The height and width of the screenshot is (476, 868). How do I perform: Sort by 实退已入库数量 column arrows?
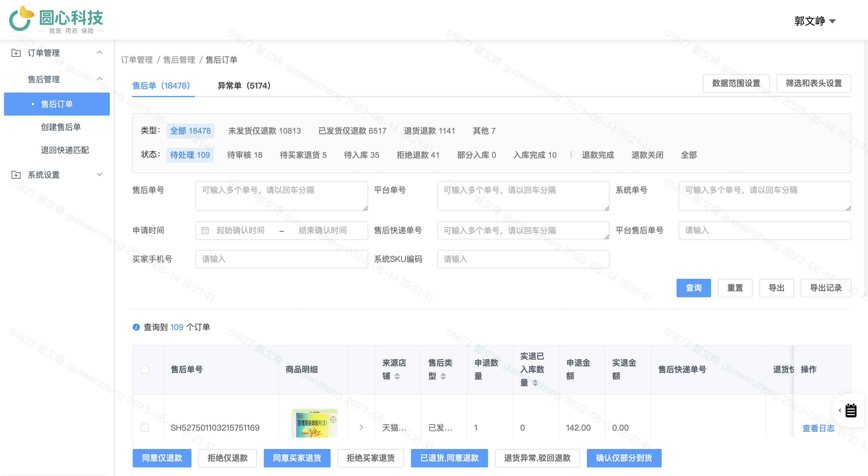[535, 383]
